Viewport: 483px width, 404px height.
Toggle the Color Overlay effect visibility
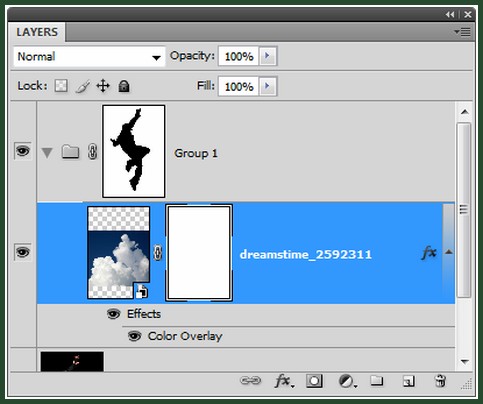[134, 336]
